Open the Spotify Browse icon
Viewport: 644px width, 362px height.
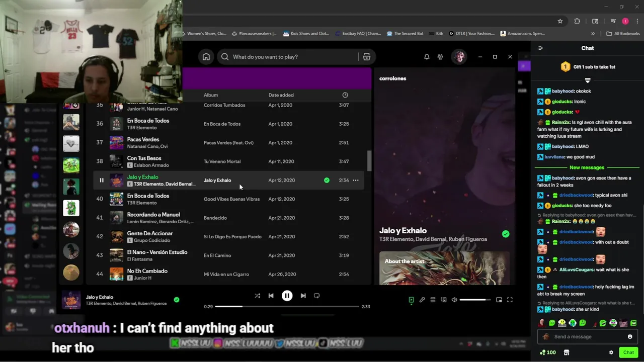point(367,57)
